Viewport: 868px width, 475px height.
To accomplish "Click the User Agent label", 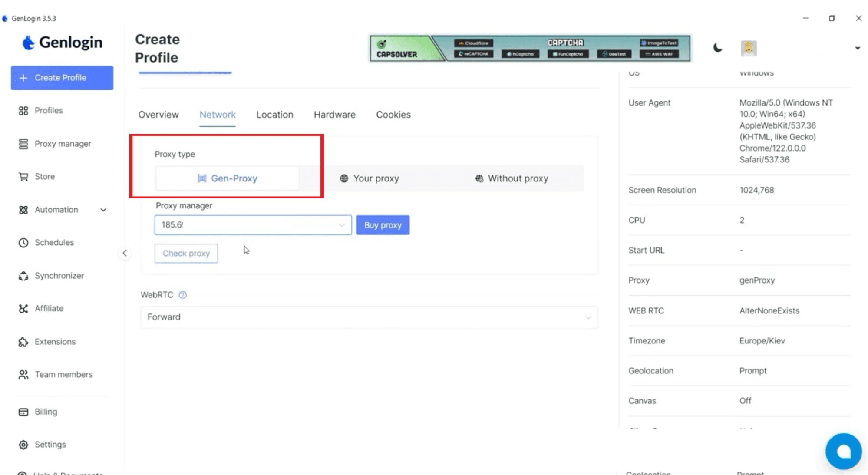I will tap(649, 103).
